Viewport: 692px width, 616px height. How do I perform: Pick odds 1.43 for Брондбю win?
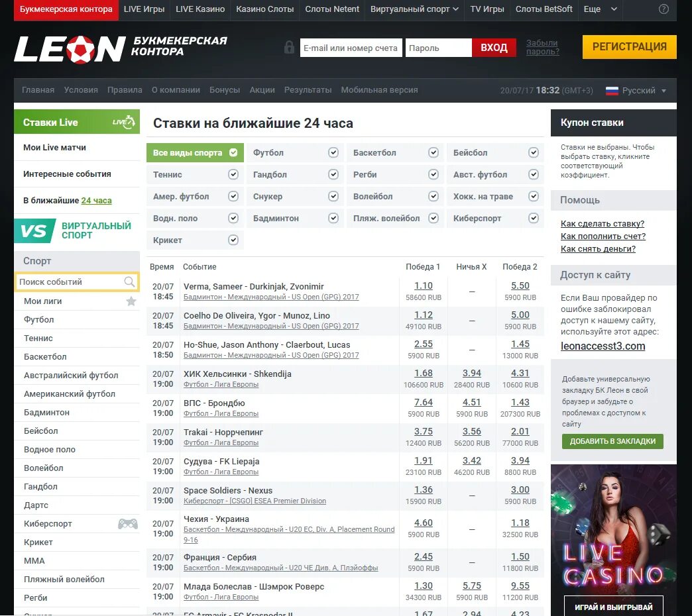click(520, 402)
